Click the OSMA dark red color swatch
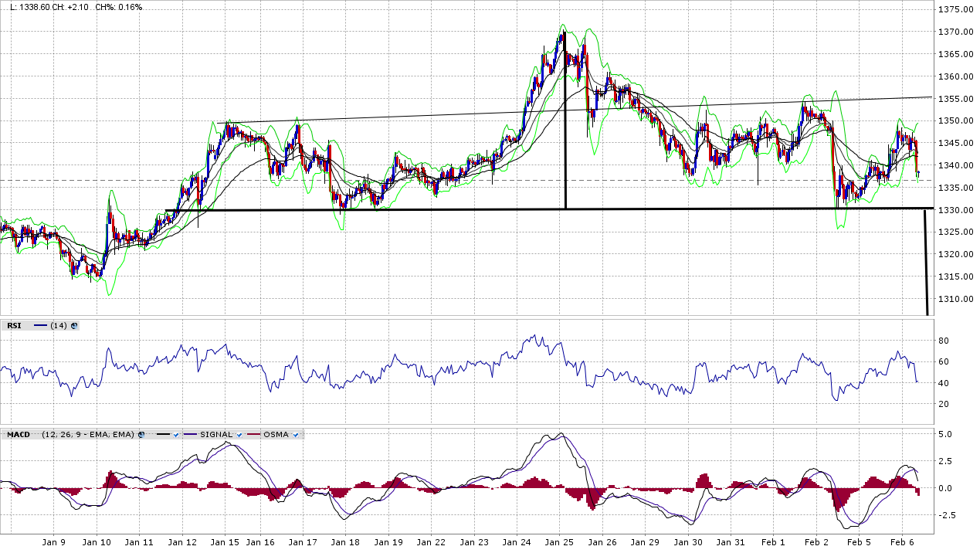Screen dimensions: 980x553 [x=255, y=435]
